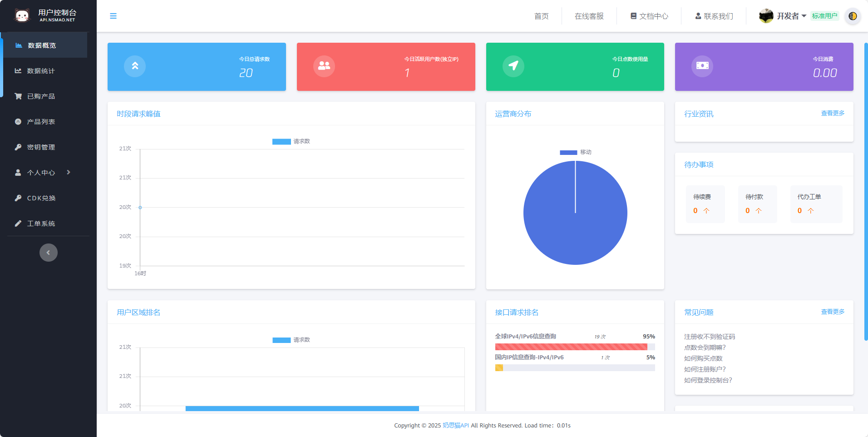Click the users icon on red card
The height and width of the screenshot is (437, 868).
point(324,66)
